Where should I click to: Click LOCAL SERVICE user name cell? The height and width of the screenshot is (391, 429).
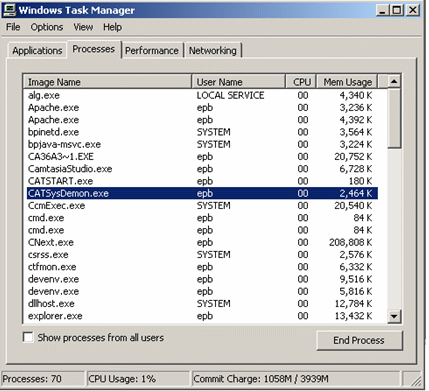pyautogui.click(x=230, y=95)
